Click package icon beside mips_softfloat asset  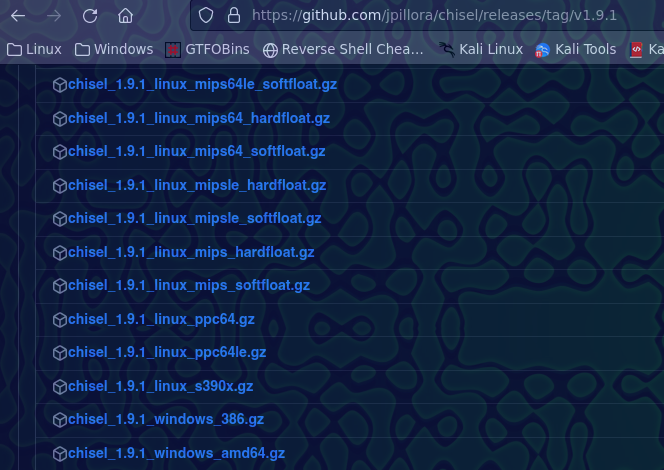point(60,286)
